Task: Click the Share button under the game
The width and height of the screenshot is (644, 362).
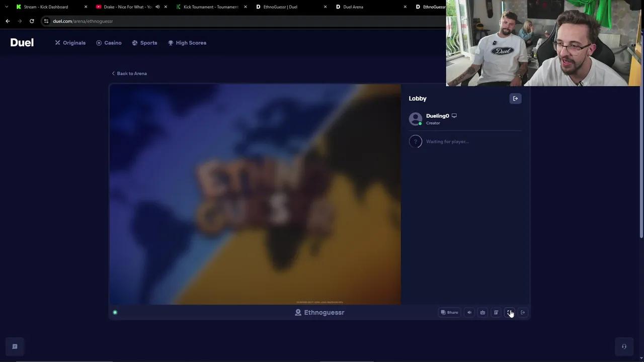Action: tap(449, 313)
